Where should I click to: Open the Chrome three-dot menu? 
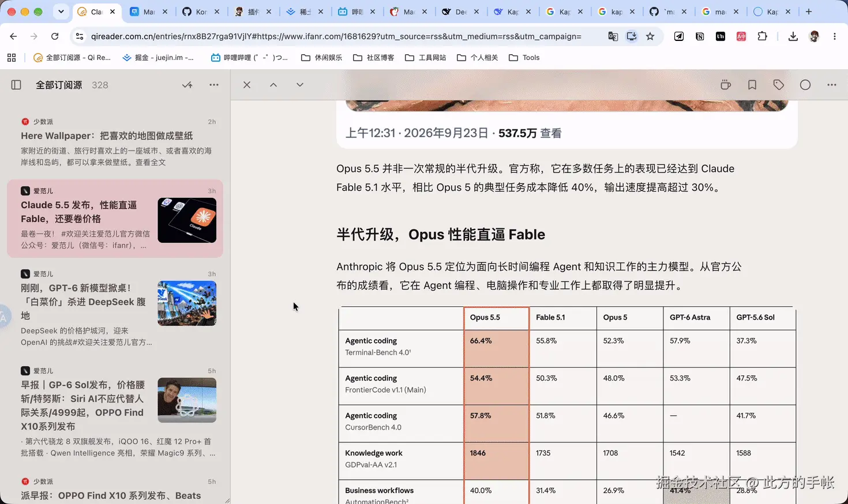835,36
